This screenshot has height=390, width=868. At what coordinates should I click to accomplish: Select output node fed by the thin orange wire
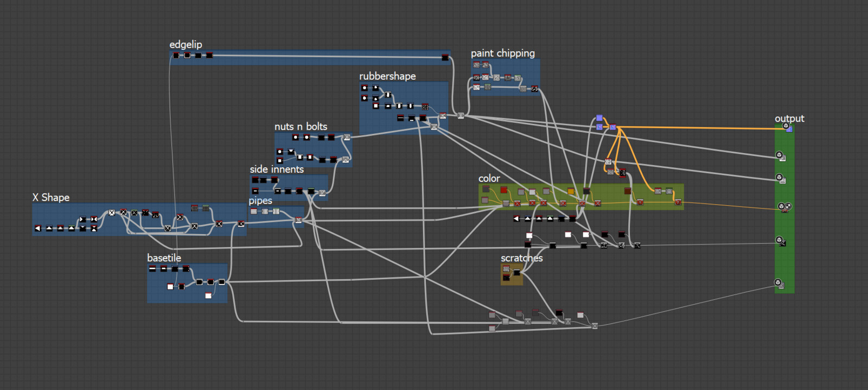[x=784, y=207]
